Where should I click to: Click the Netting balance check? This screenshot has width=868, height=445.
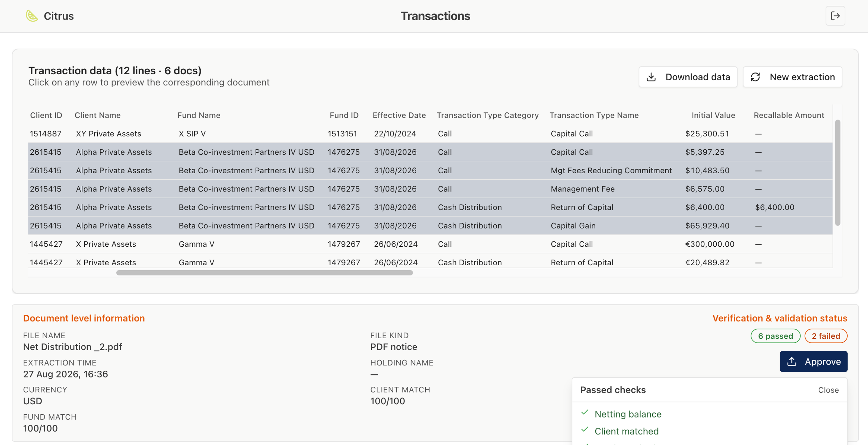pos(628,414)
